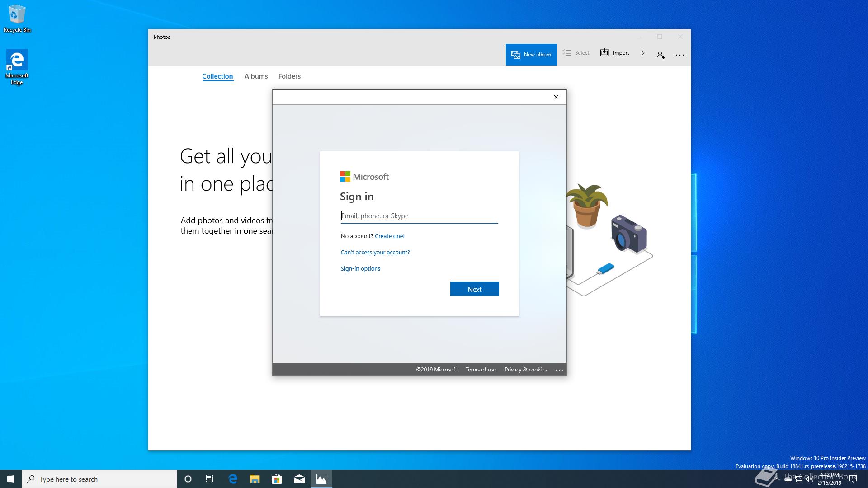Switch to the Folders tab
868x488 pixels.
(289, 76)
